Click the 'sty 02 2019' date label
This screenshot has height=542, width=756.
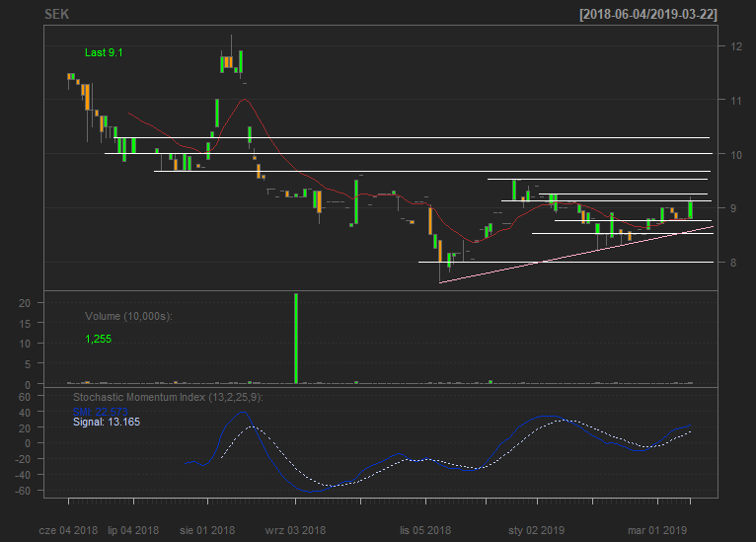(536, 530)
